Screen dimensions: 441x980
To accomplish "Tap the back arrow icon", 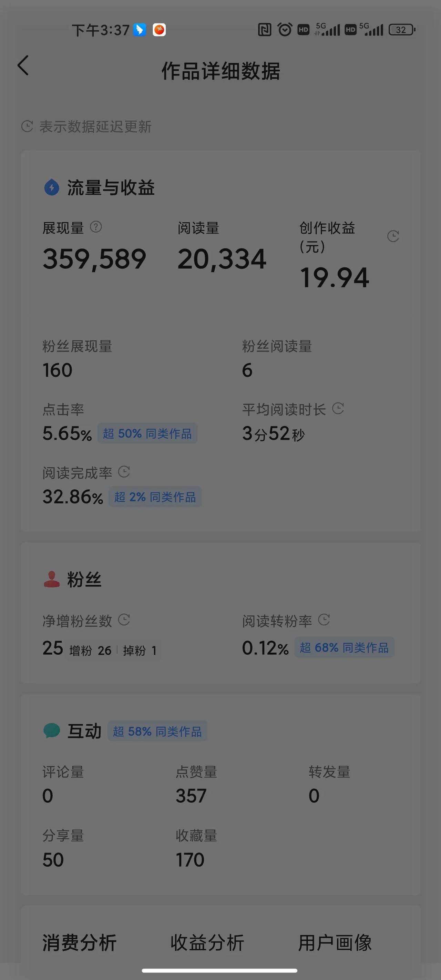I will (x=23, y=65).
